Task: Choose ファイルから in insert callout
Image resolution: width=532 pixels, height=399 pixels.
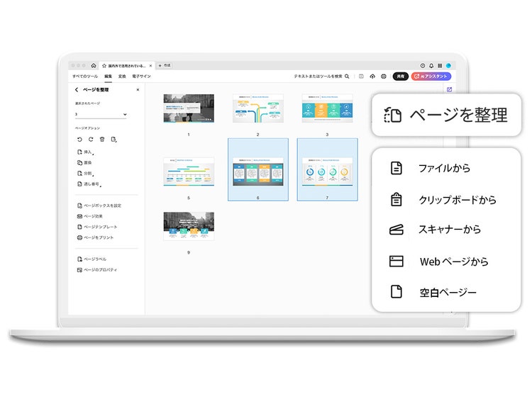Action: point(444,168)
